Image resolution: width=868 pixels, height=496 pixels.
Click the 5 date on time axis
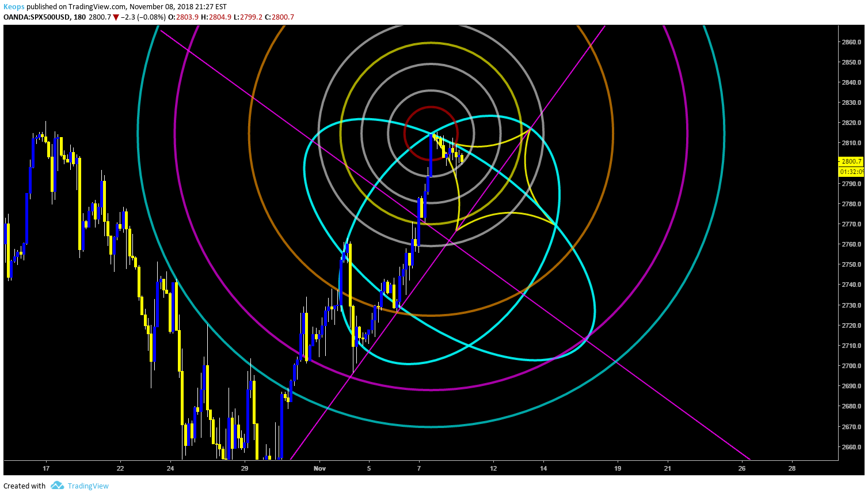[369, 468]
